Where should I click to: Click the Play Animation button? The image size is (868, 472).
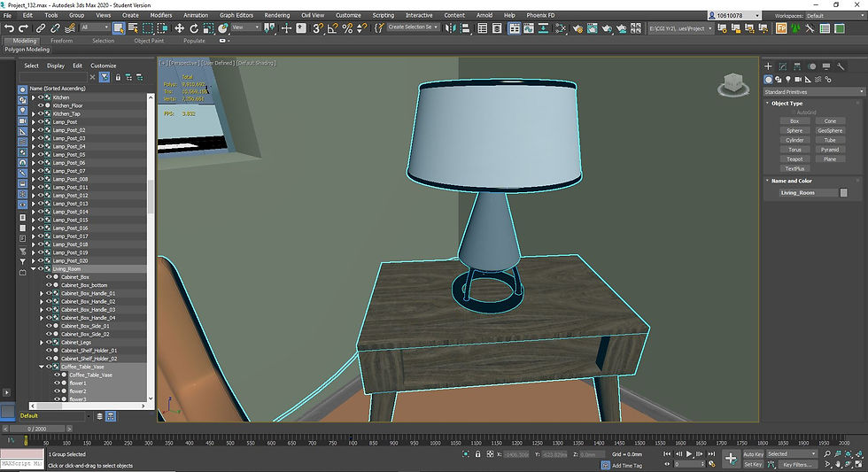689,453
